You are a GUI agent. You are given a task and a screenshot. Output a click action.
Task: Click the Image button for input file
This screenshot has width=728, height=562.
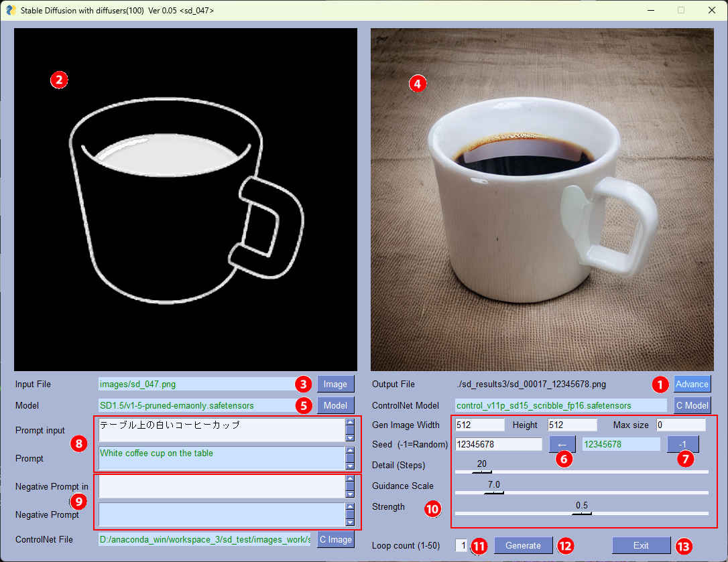(x=335, y=384)
